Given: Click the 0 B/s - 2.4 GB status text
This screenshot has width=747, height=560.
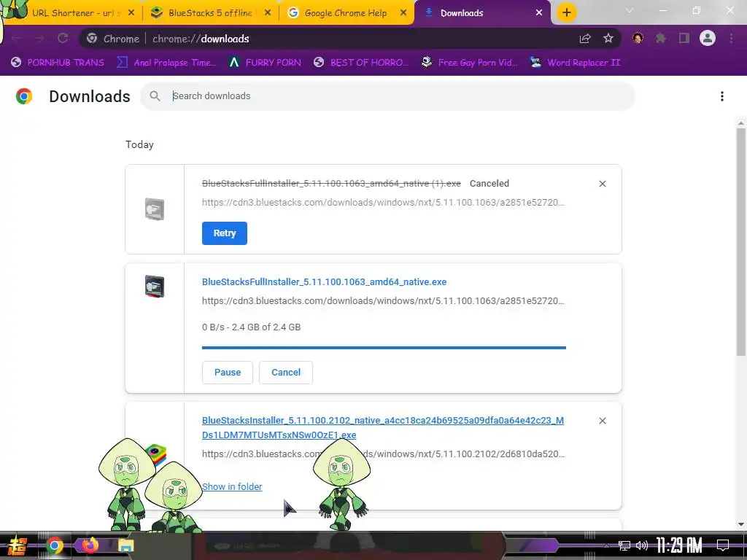Looking at the screenshot, I should pyautogui.click(x=251, y=327).
